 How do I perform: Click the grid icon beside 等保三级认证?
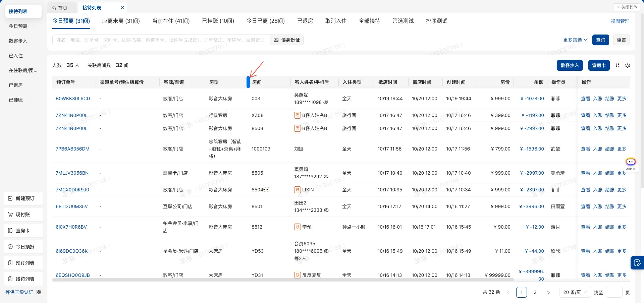pos(39,292)
